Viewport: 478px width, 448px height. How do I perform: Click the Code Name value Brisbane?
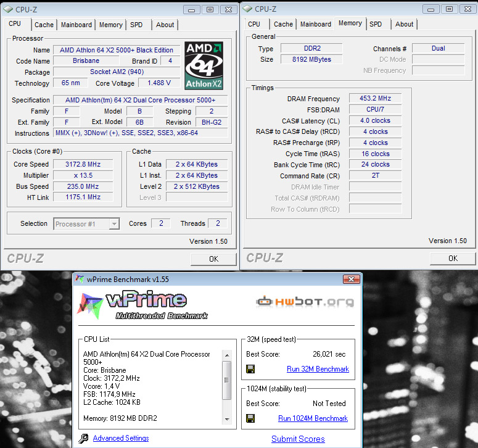(x=86, y=60)
